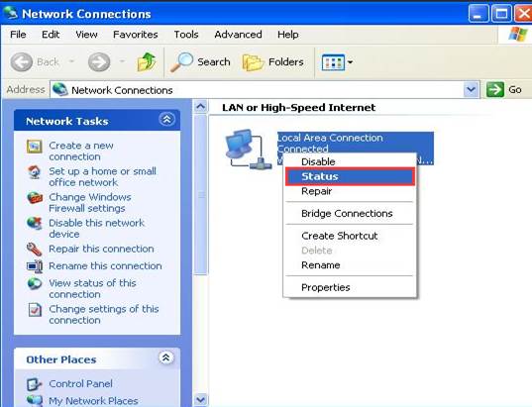Viewport: 532px width, 407px height.
Task: Click the Windows flag logo
Action: pyautogui.click(x=517, y=35)
